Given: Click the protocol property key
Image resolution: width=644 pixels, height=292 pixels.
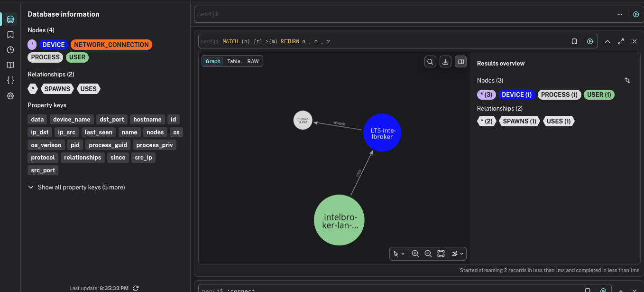Looking at the screenshot, I should pos(43,158).
